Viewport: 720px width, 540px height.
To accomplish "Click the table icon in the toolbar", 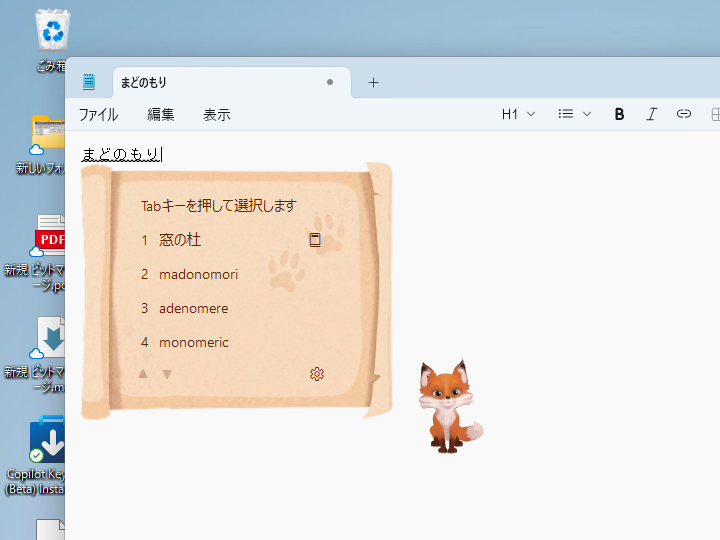I will point(714,114).
